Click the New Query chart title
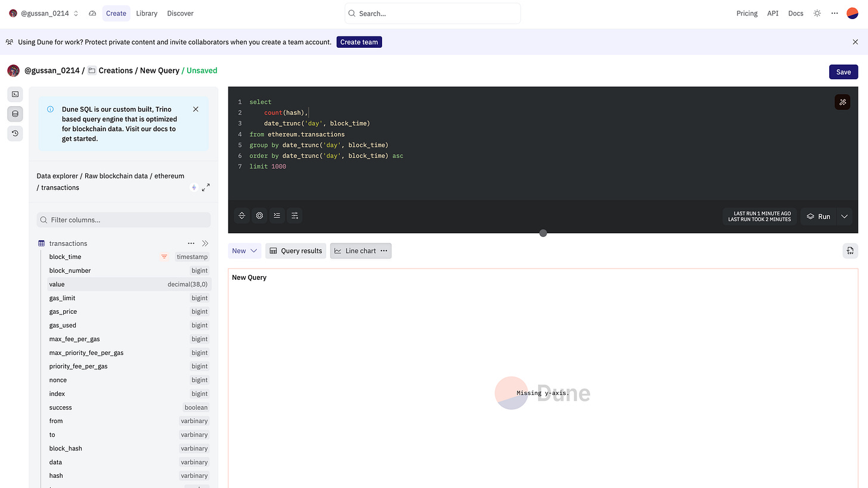Viewport: 868px width, 488px height. tap(249, 277)
